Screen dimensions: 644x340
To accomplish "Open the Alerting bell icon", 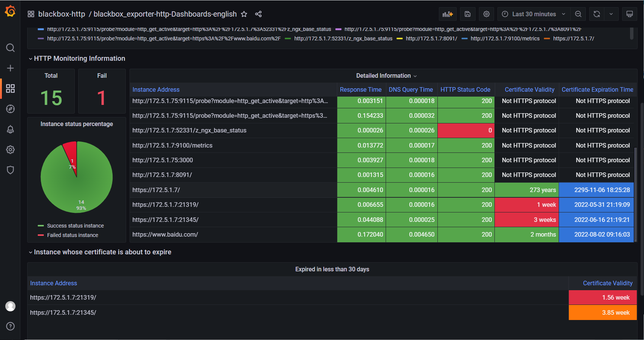I will pyautogui.click(x=10, y=129).
